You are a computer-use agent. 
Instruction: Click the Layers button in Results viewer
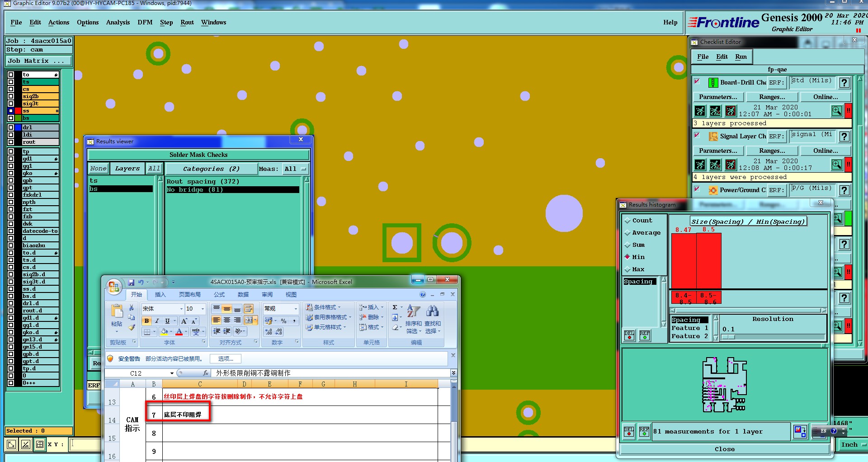[127, 169]
